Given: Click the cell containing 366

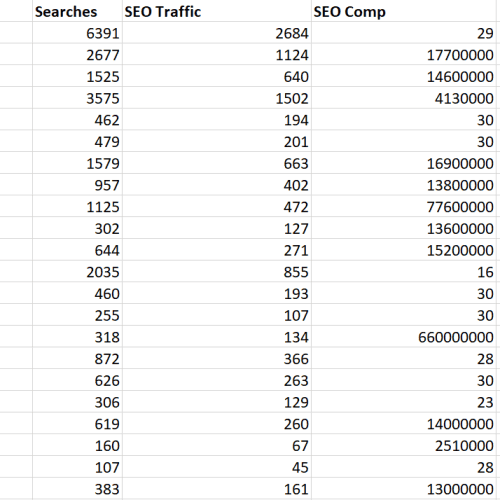Looking at the screenshot, I should click(x=217, y=358).
